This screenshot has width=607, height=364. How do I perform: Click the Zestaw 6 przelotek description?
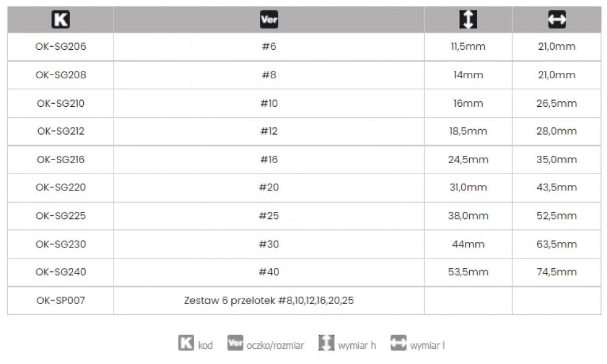(x=269, y=300)
